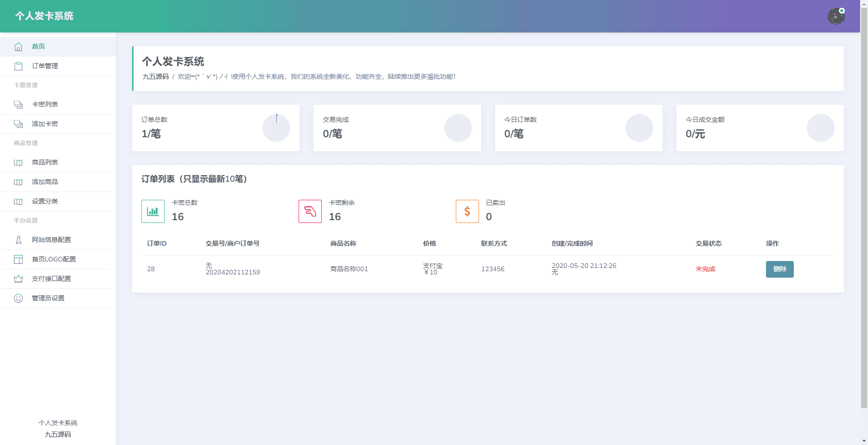The image size is (868, 445).
Task: Go to 商品列表 in sidebar
Action: coord(45,163)
